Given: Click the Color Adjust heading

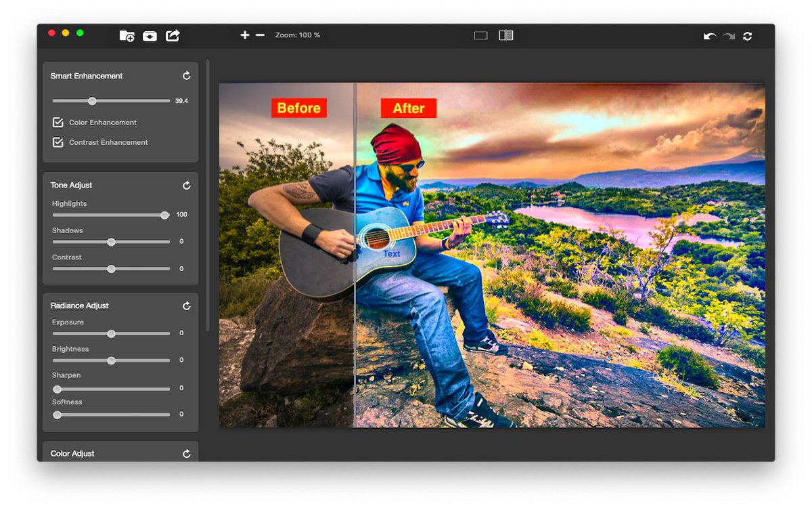Looking at the screenshot, I should coord(72,454).
